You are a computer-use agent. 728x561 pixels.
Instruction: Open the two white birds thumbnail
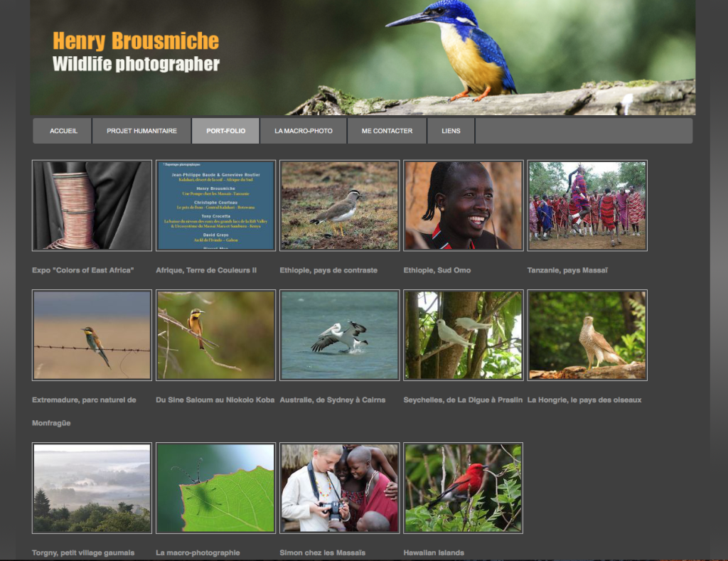pos(463,335)
